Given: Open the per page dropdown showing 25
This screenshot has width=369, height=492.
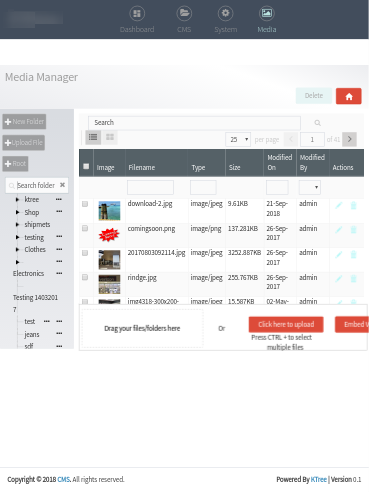Looking at the screenshot, I should coord(238,139).
